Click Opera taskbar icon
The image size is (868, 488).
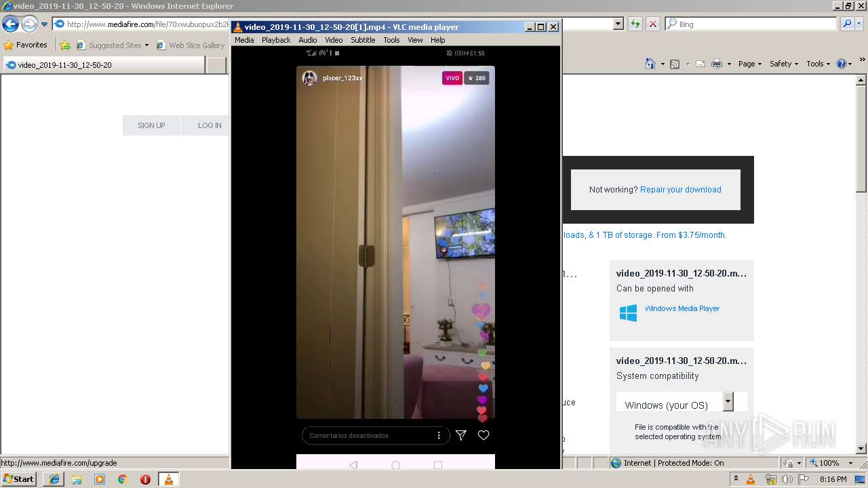(145, 479)
